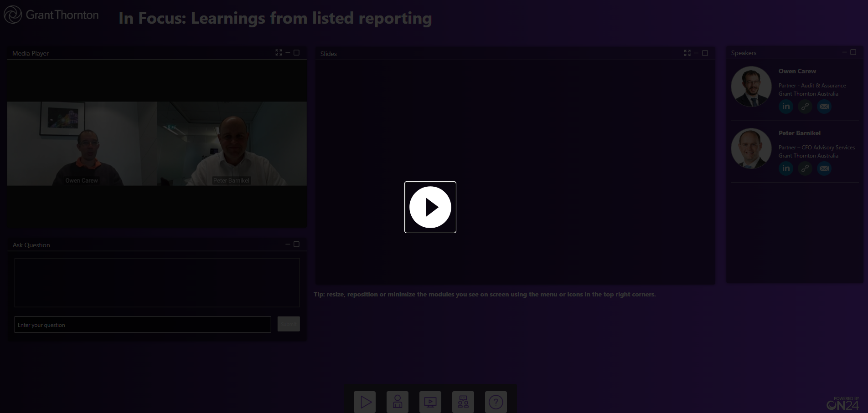The image size is (868, 413).
Task: Open Owen Carew's LinkedIn profile icon
Action: coord(786,107)
